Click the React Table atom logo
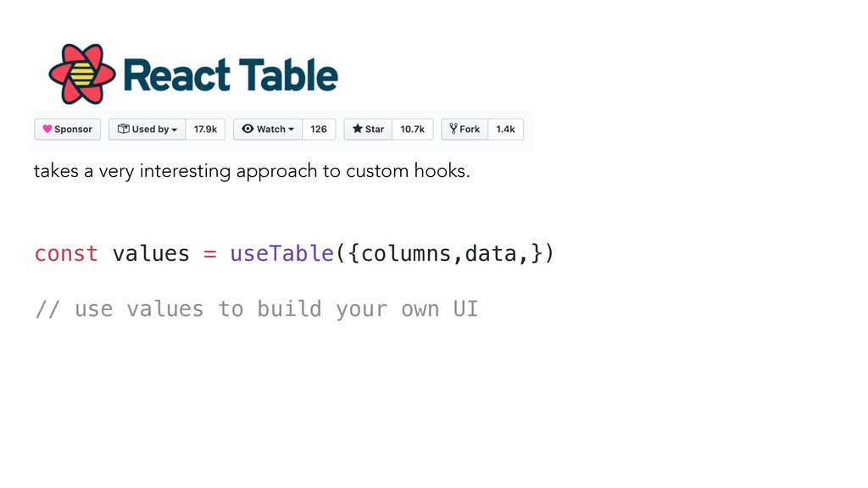 [82, 75]
